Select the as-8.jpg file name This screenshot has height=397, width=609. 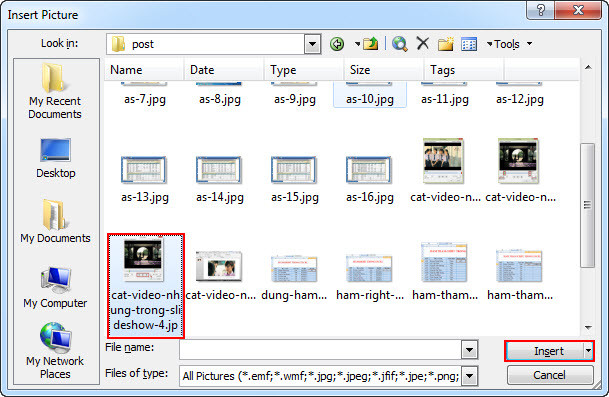tap(220, 99)
